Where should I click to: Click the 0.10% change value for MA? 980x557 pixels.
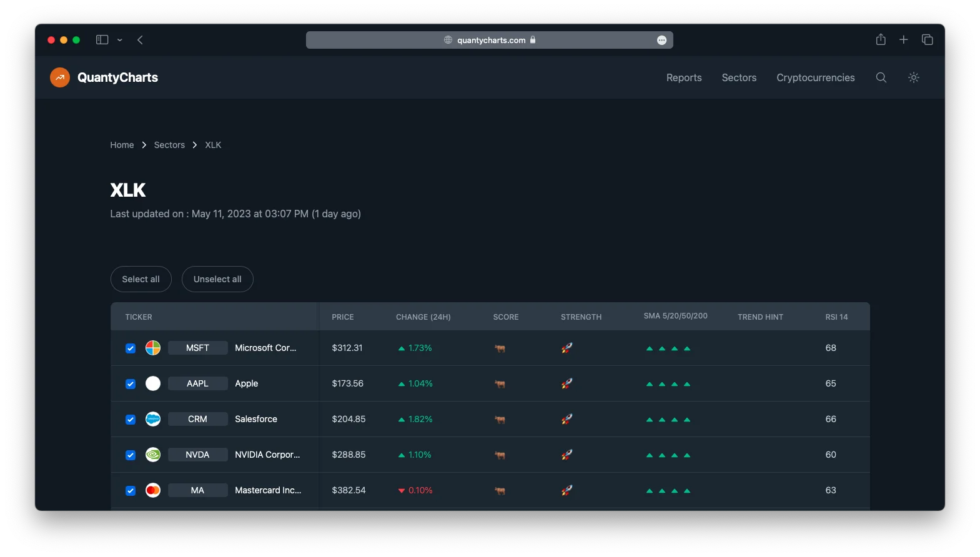pos(420,490)
